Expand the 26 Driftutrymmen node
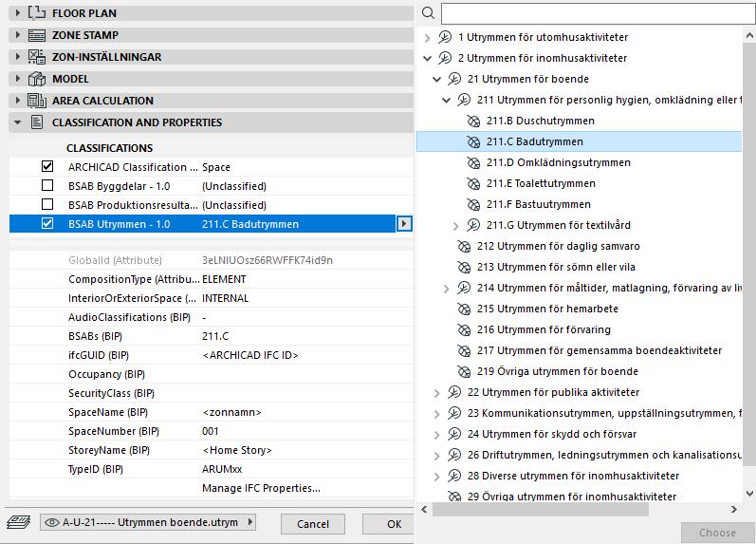The height and width of the screenshot is (544, 756). pos(437,456)
